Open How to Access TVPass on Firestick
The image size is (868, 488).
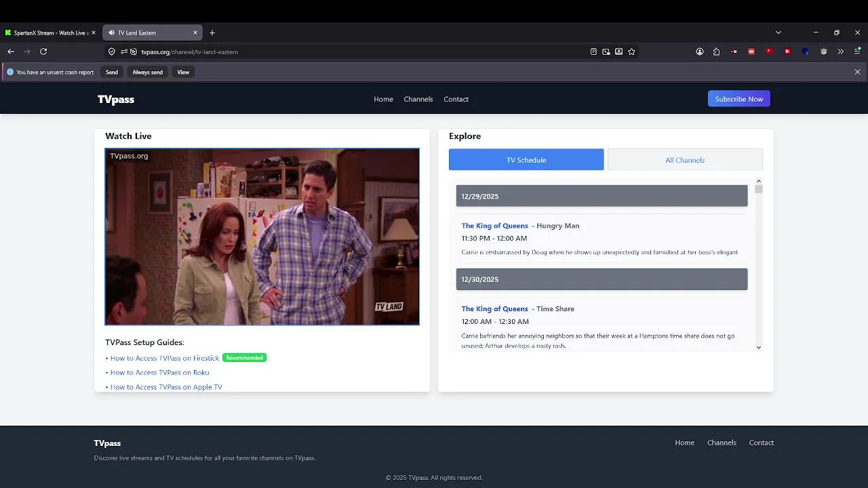click(165, 358)
